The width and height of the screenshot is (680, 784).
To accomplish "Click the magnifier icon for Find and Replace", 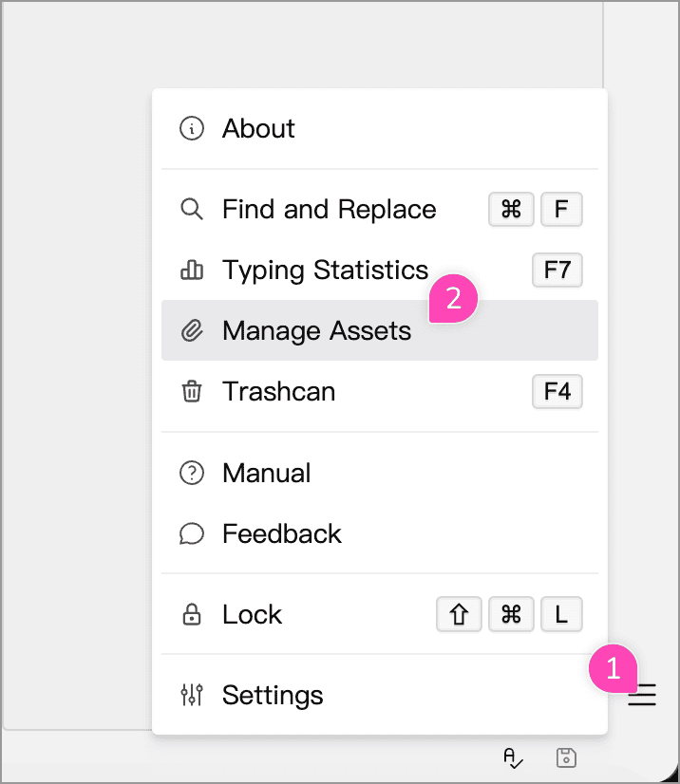I will [x=192, y=210].
